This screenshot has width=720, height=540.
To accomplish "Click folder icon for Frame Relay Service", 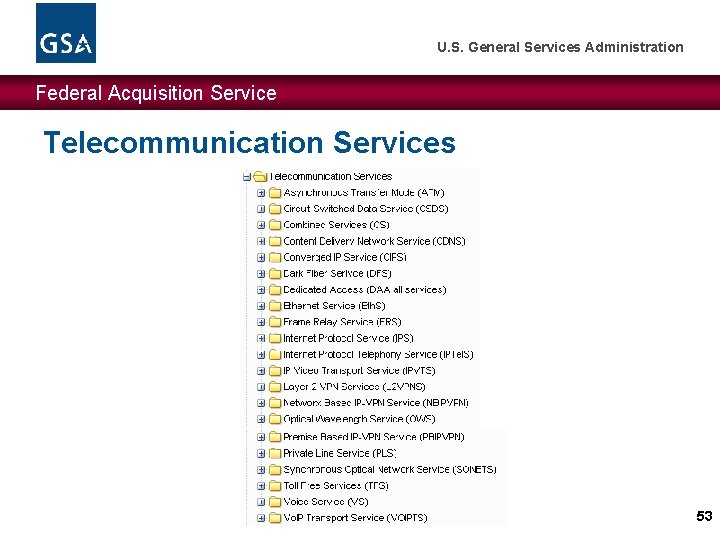I will (x=274, y=322).
